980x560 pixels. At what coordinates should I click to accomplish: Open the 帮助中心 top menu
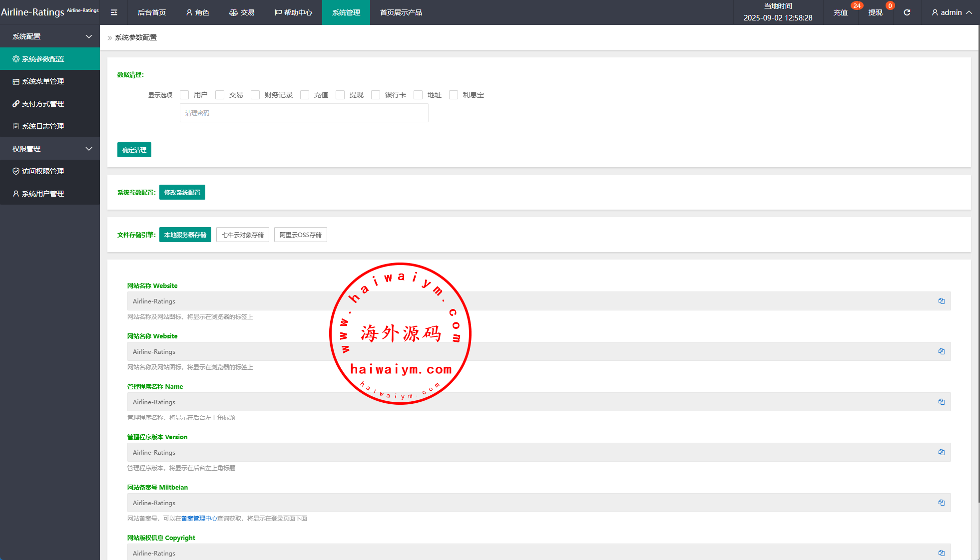coord(293,12)
